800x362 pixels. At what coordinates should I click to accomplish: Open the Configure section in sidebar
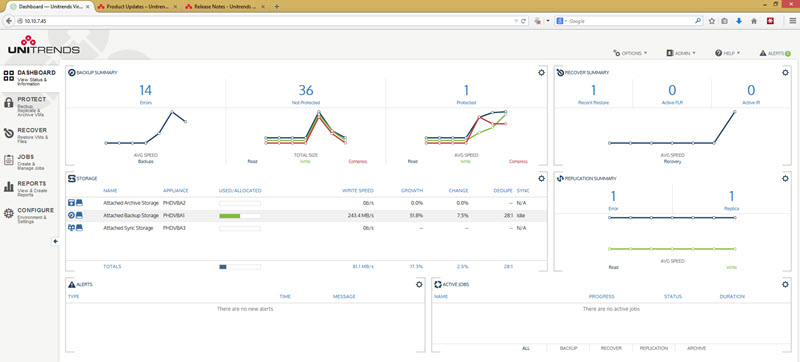point(30,215)
